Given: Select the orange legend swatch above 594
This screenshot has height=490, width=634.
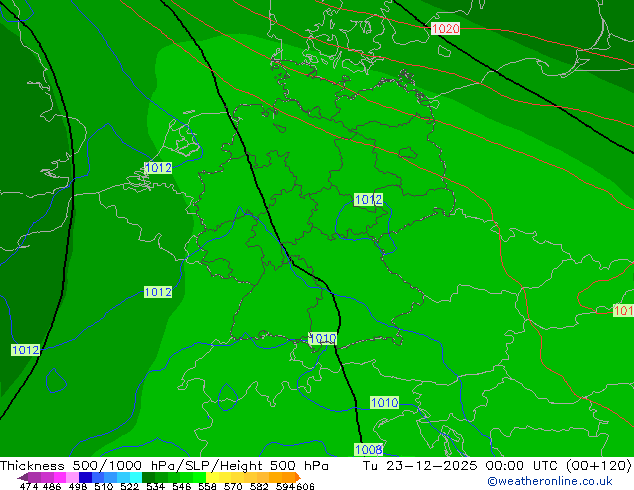Looking at the screenshot, I should pos(288,477).
